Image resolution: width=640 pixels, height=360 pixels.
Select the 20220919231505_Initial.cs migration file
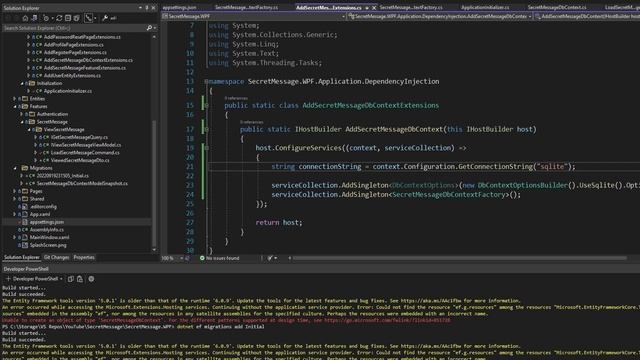[x=62, y=176]
